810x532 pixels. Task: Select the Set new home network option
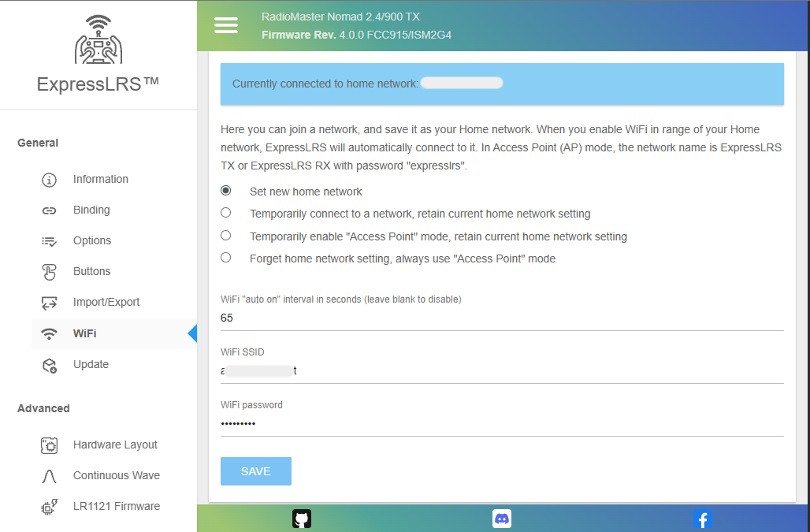point(226,191)
